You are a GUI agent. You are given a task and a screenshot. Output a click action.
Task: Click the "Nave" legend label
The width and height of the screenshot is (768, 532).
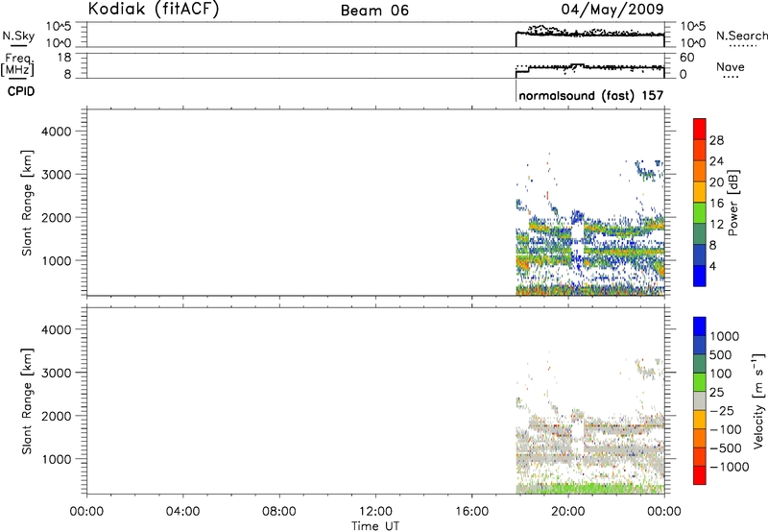coord(731,66)
